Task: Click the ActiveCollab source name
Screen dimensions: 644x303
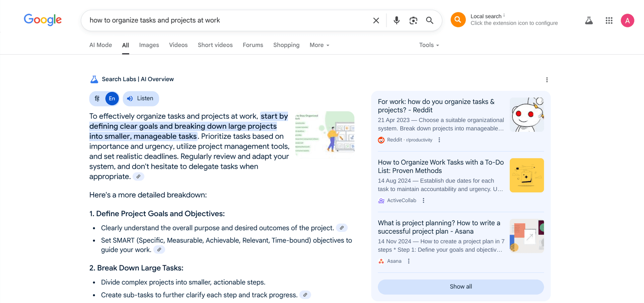Action: [402, 201]
